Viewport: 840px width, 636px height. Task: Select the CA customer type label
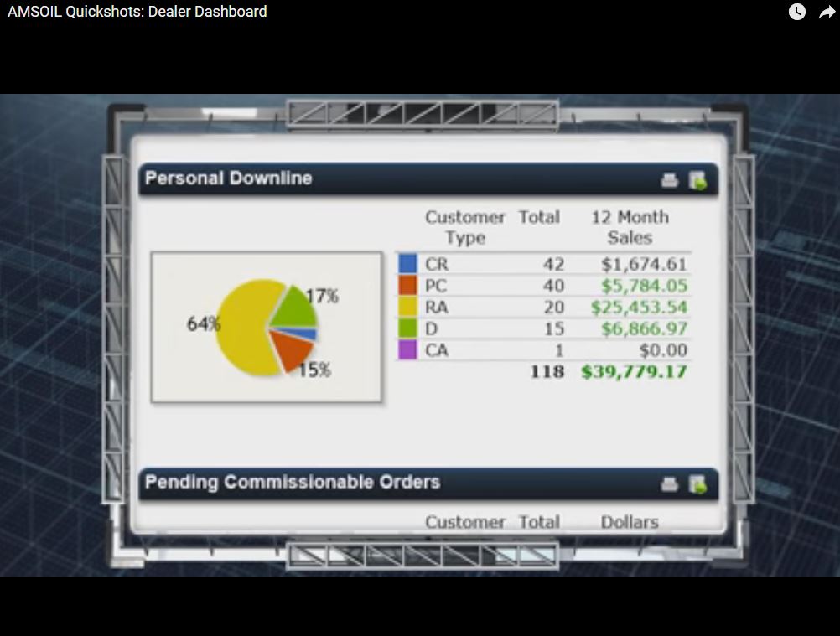(437, 350)
